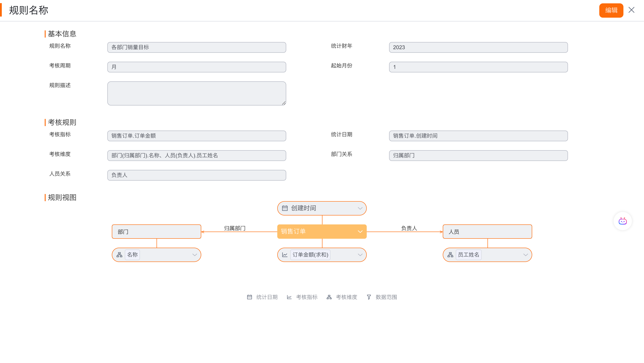644x363 pixels.
Task: Click the 考核指标 legend chart icon
Action: click(289, 297)
